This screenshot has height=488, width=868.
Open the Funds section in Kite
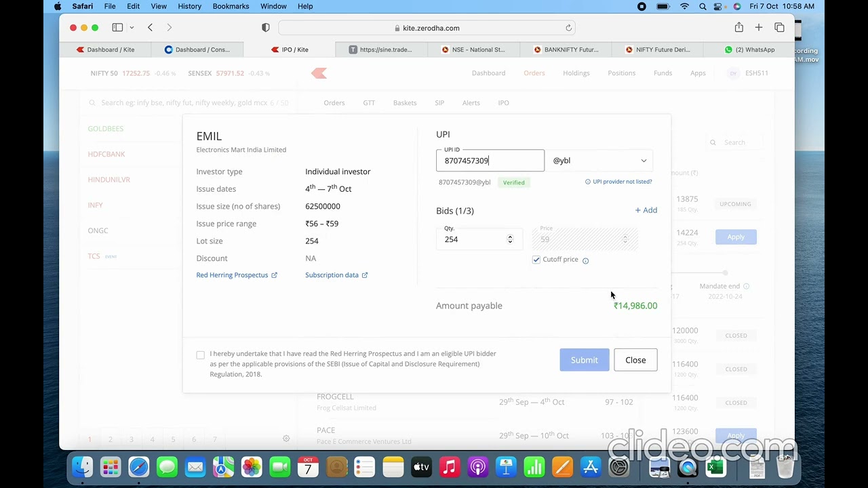(663, 73)
